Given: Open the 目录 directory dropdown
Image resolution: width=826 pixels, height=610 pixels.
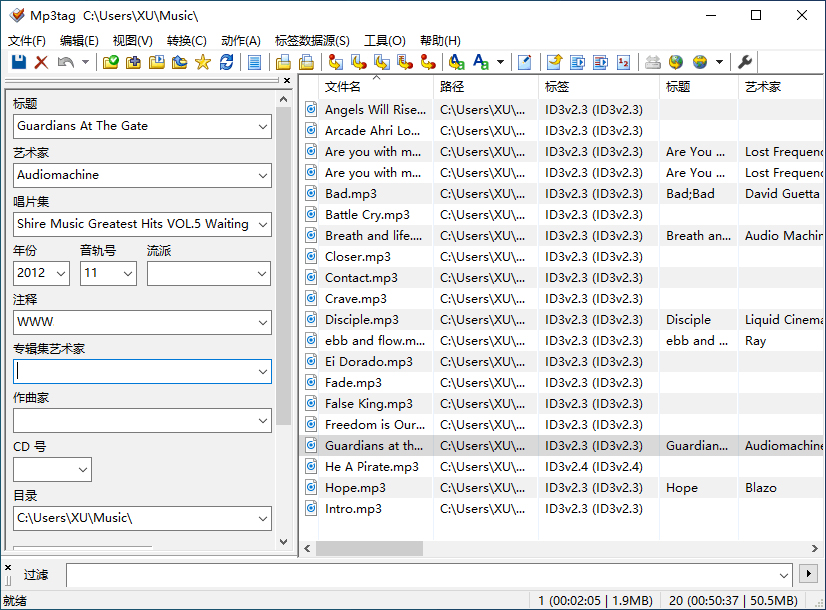Looking at the screenshot, I should pyautogui.click(x=263, y=518).
